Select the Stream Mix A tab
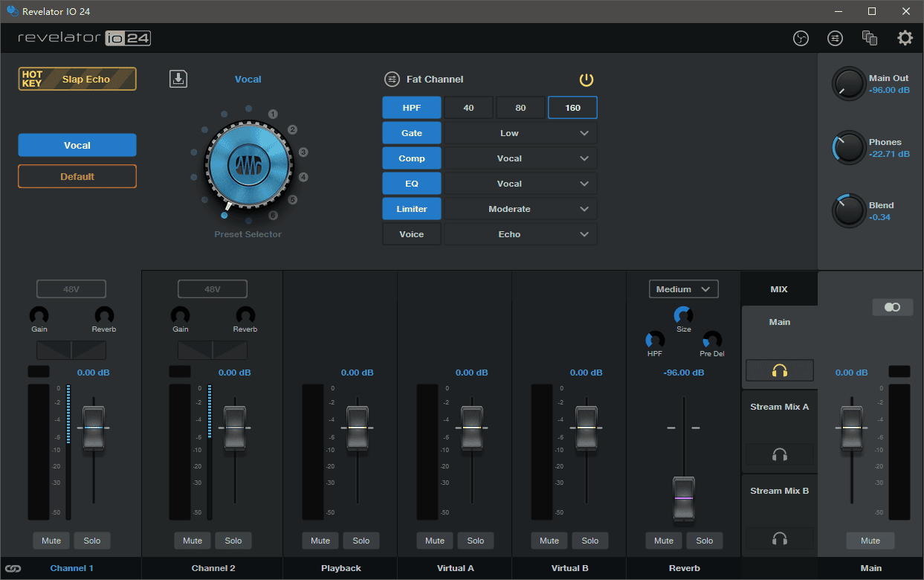Screen dimensions: 924x580 coord(780,407)
